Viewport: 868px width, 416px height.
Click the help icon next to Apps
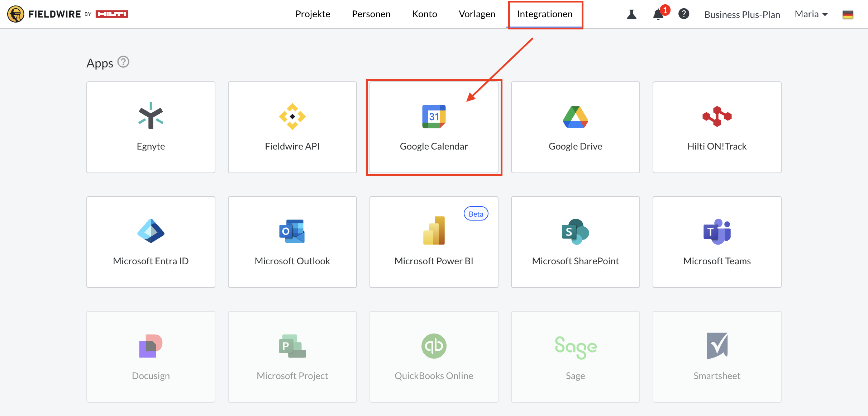(123, 62)
